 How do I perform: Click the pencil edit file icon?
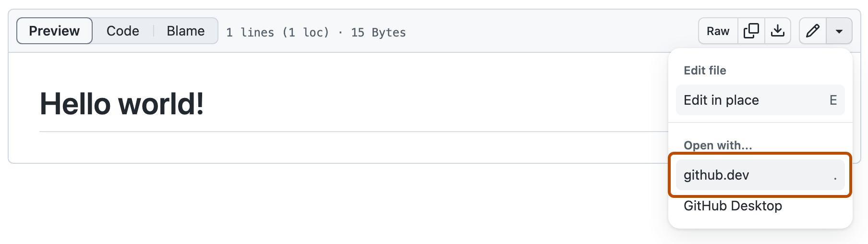coord(812,31)
